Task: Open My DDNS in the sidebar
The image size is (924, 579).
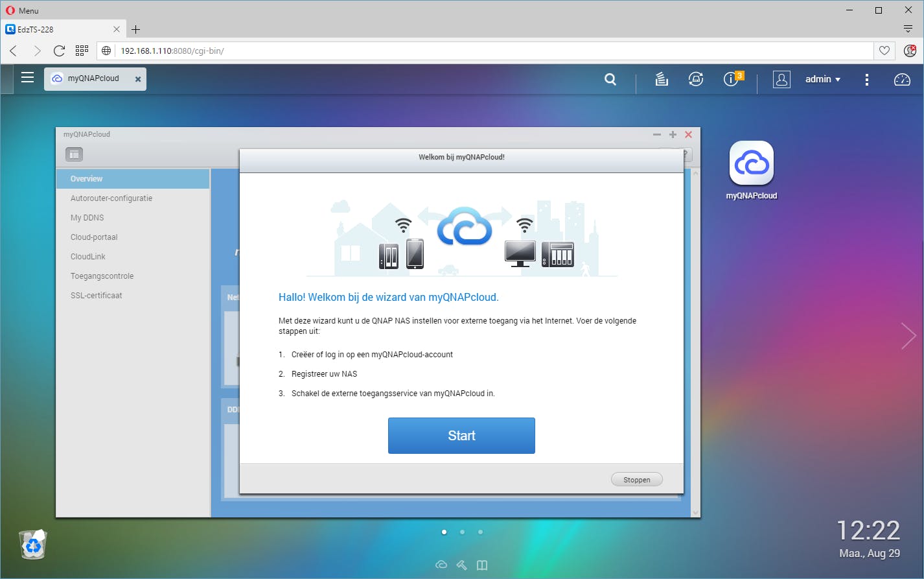Action: (x=133, y=218)
